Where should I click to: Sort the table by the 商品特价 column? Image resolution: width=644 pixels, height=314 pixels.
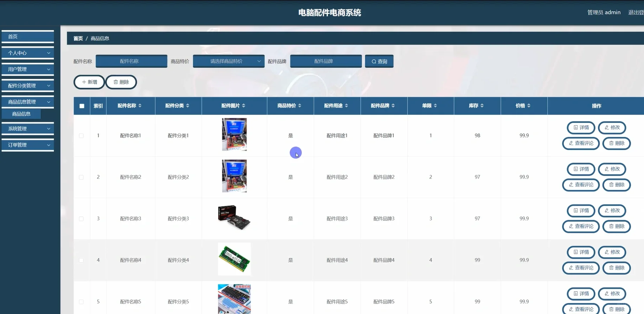point(300,106)
